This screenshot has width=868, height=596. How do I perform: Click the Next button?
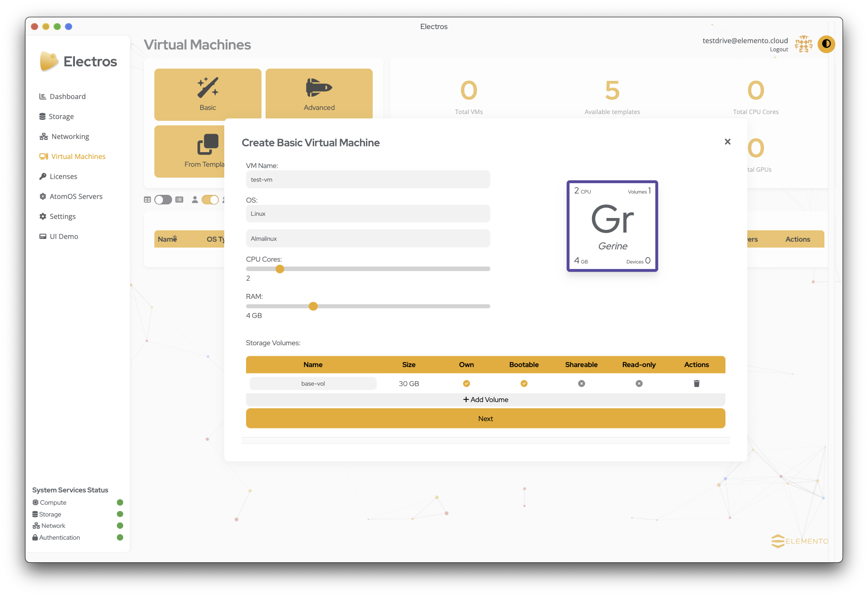pos(485,418)
